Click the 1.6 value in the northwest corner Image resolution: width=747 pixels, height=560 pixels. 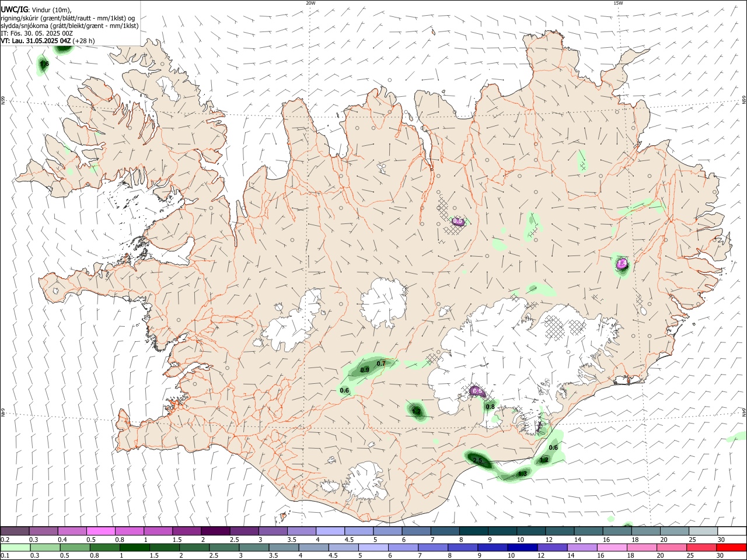[44, 64]
